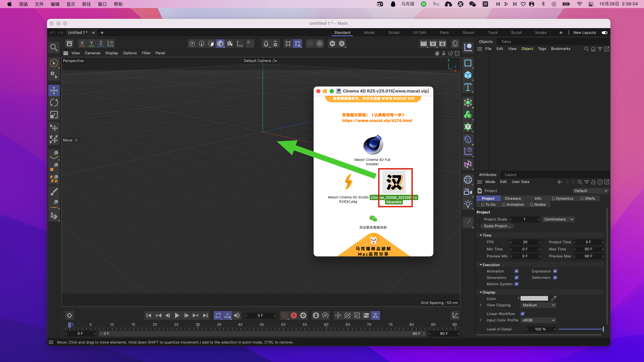Image resolution: width=644 pixels, height=362 pixels.
Task: Toggle the New Layouts switch
Action: 604,33
